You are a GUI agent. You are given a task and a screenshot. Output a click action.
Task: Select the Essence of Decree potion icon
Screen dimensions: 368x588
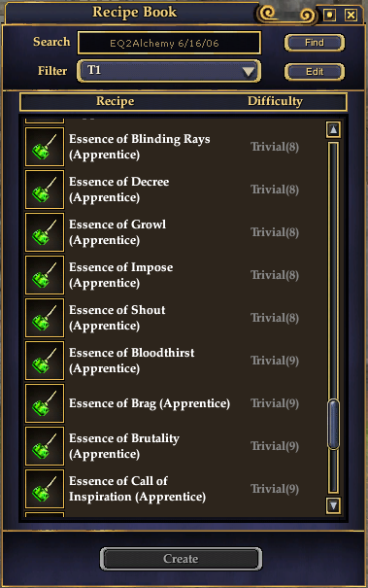[45, 190]
